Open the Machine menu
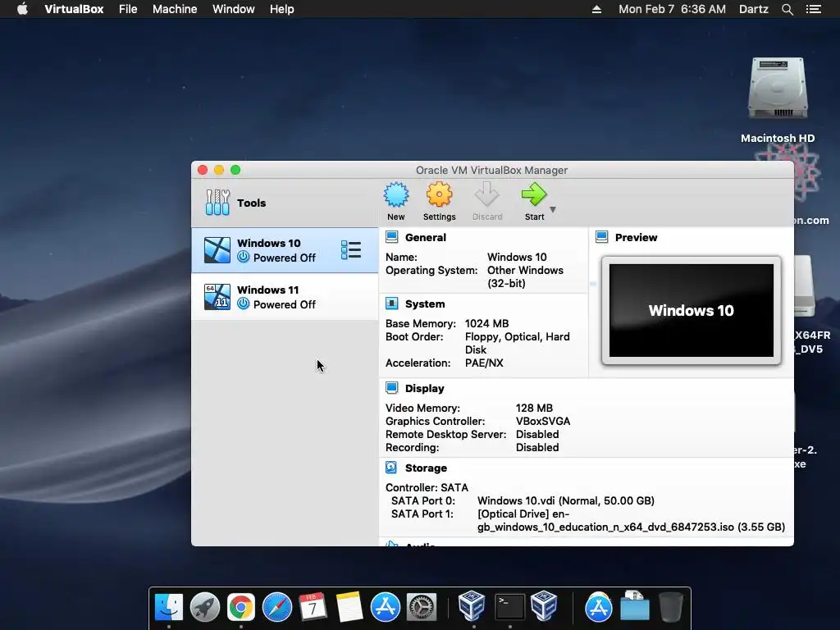 [175, 9]
